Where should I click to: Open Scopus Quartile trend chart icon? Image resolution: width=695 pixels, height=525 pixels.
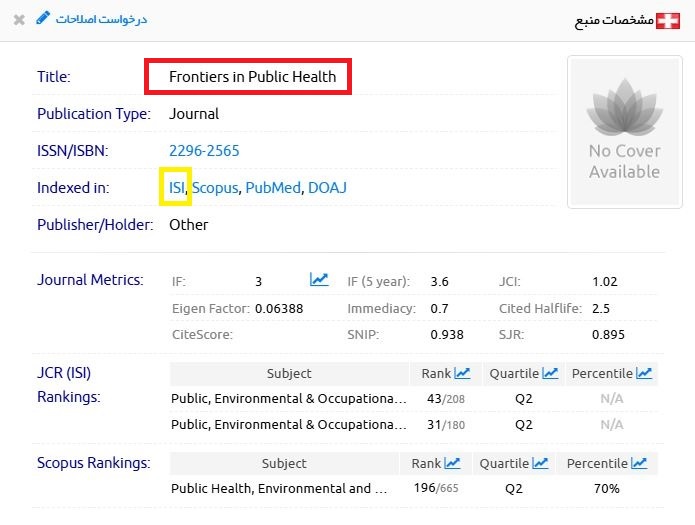[540, 464]
